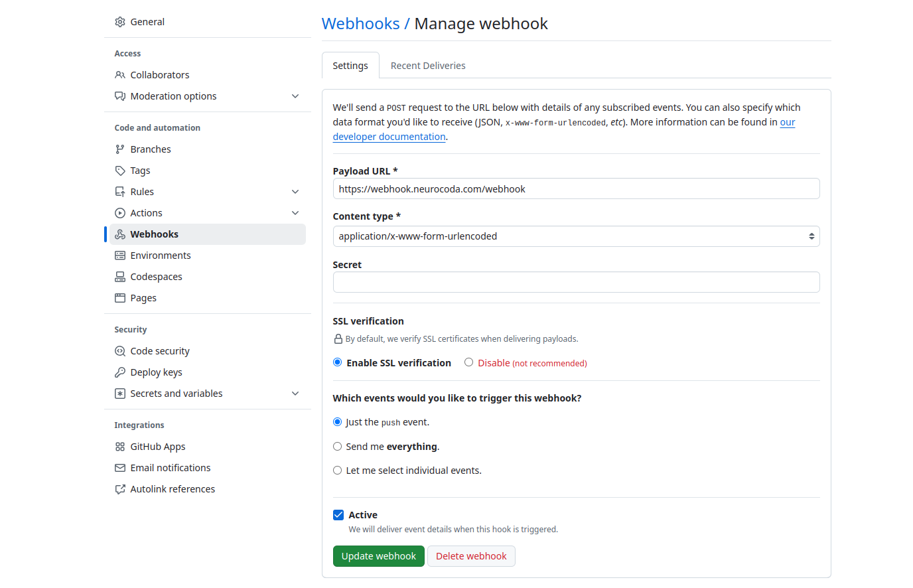Click the General gear icon

pos(120,22)
